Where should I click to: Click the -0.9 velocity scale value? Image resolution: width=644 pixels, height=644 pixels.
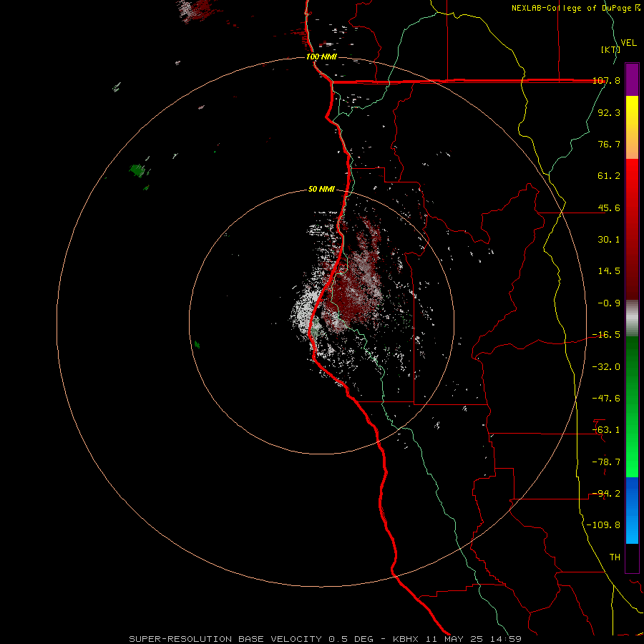tap(609, 303)
